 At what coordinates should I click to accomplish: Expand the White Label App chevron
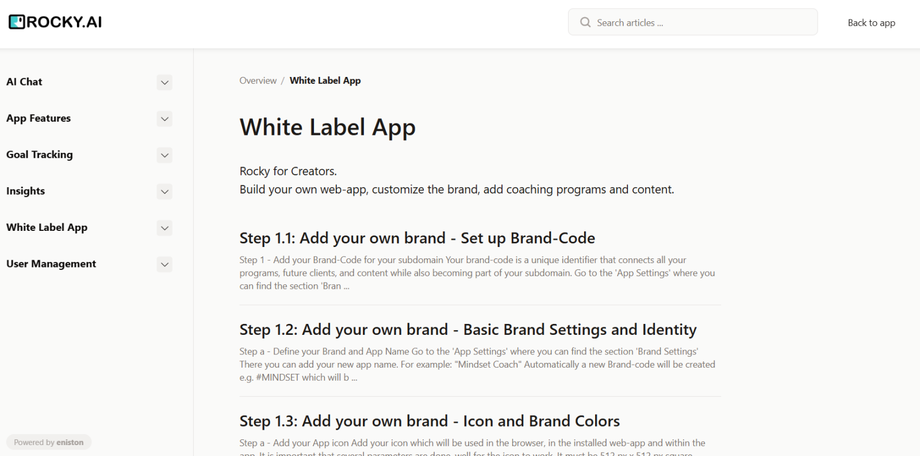[164, 228]
